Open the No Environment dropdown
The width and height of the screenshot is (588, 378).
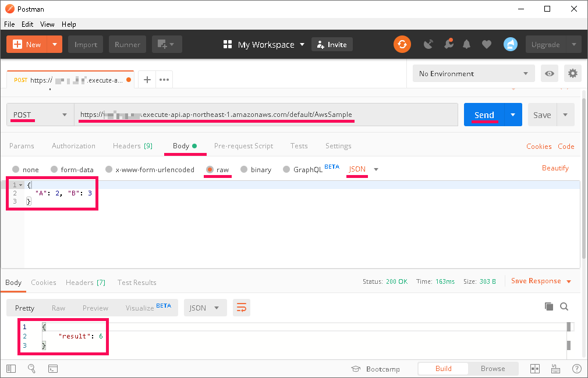[474, 73]
